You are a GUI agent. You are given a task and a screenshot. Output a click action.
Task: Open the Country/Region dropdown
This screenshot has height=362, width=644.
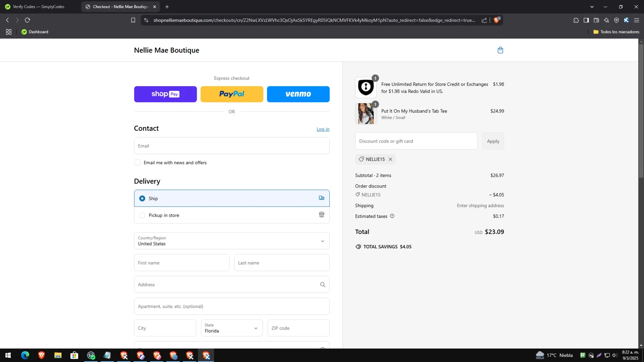[232, 241]
